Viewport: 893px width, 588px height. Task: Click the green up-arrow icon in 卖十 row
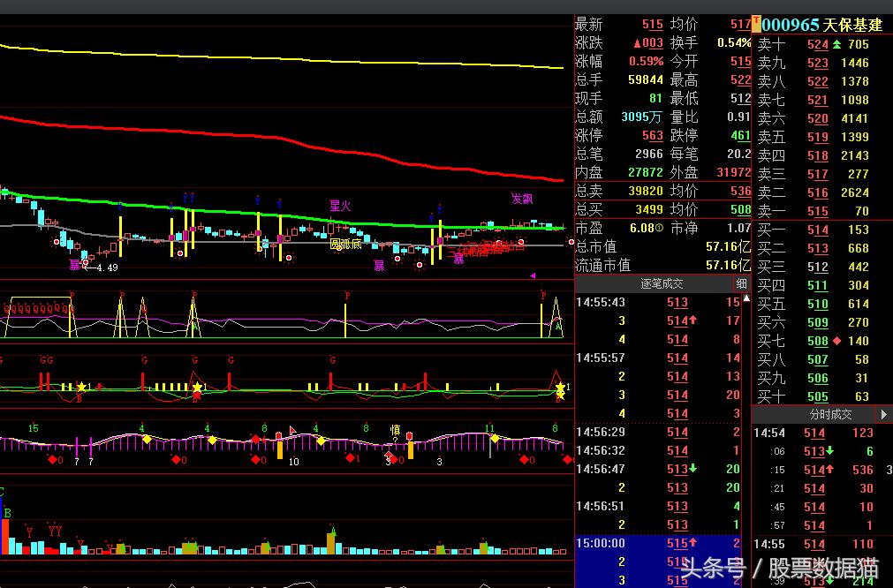click(836, 44)
